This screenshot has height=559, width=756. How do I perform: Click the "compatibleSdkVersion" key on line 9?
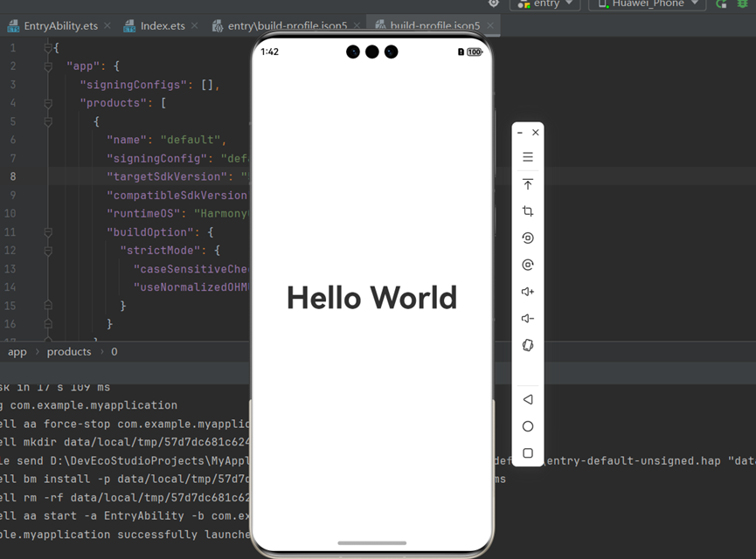coord(177,195)
